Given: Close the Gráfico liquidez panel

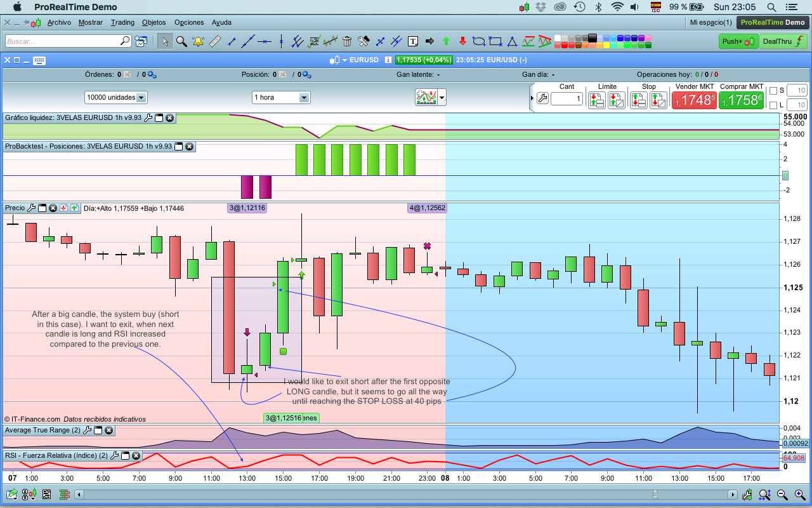Looking at the screenshot, I should pos(170,117).
